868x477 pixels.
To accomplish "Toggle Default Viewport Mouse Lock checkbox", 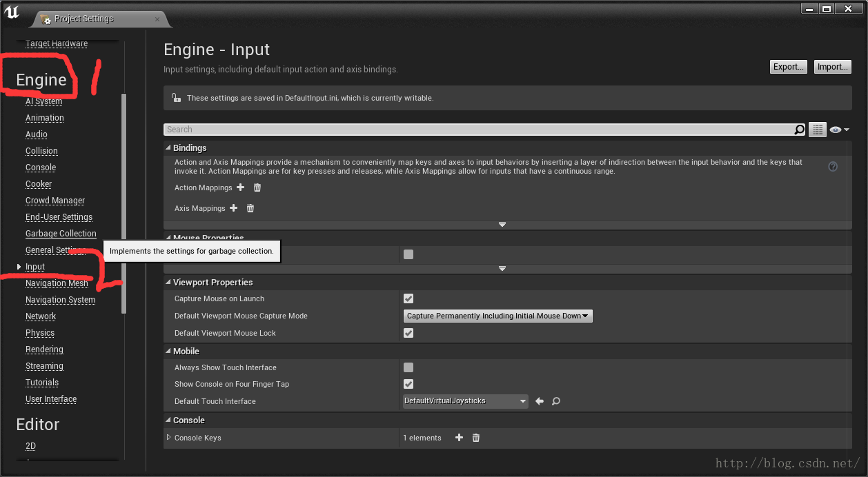I will click(408, 333).
